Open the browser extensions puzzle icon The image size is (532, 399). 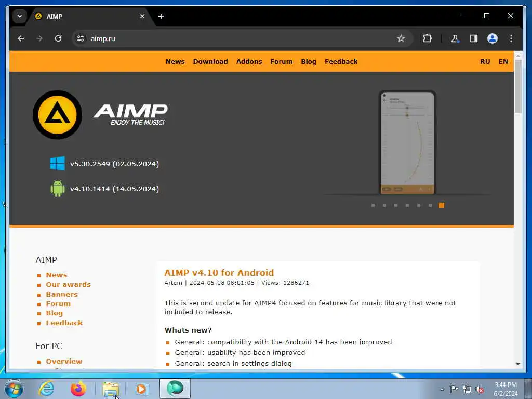427,38
